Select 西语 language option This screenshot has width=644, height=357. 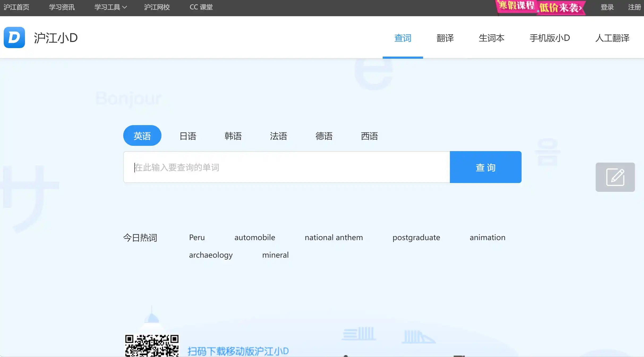(x=369, y=136)
